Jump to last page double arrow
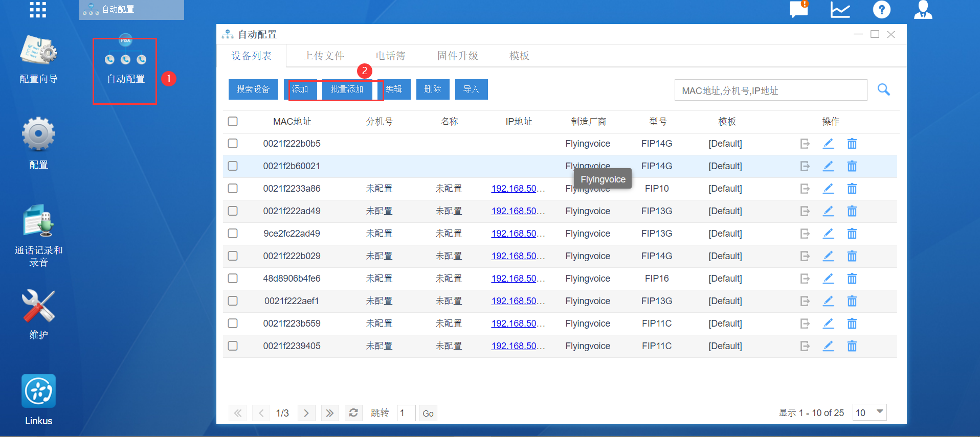 329,413
